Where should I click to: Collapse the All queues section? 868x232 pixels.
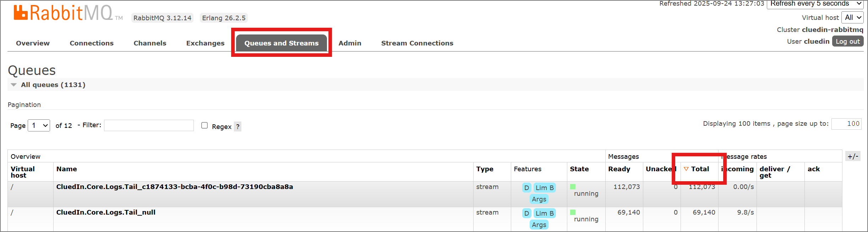tap(14, 85)
